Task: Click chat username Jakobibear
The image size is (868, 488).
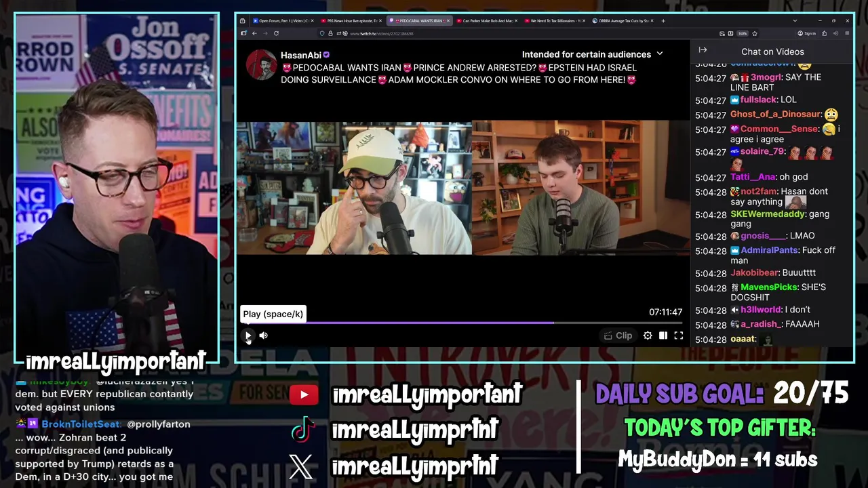Action: tap(754, 272)
